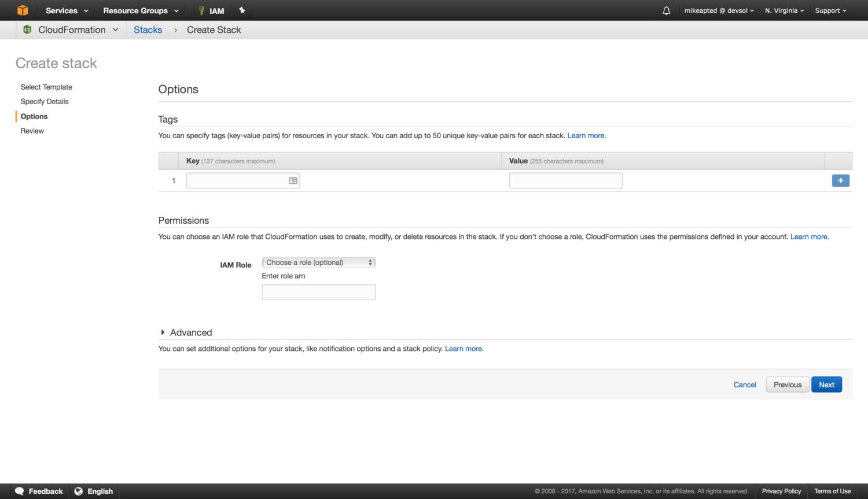The height and width of the screenshot is (499, 868).
Task: Open the Resource Groups dropdown
Action: point(141,10)
